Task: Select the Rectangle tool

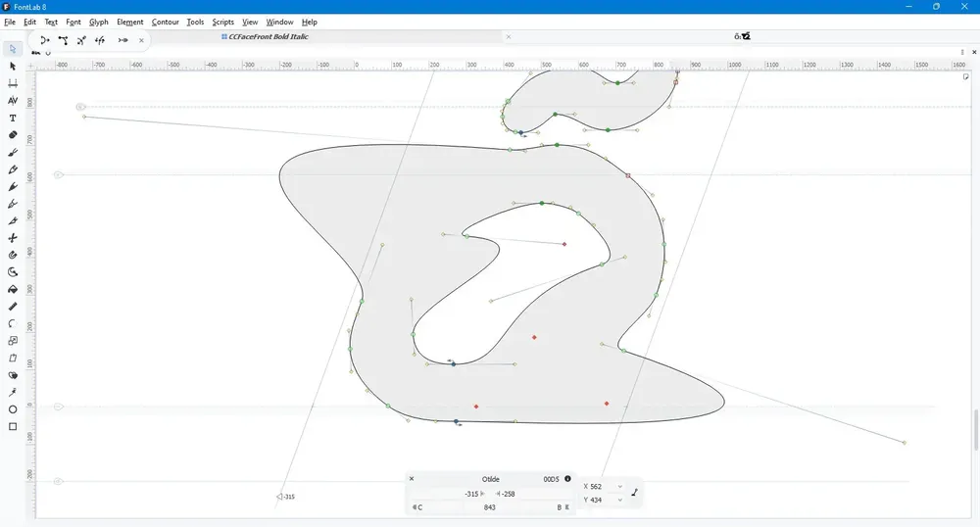Action: (x=13, y=426)
